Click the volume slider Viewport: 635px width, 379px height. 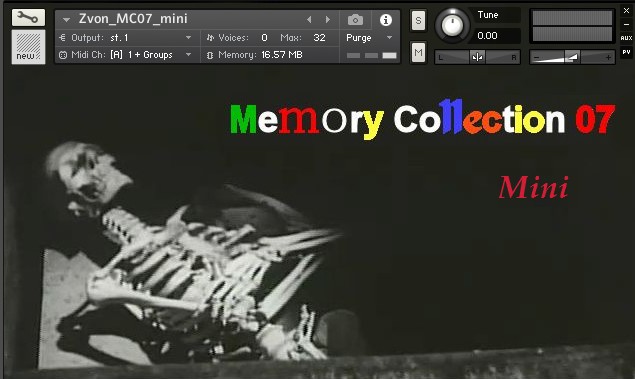(572, 57)
